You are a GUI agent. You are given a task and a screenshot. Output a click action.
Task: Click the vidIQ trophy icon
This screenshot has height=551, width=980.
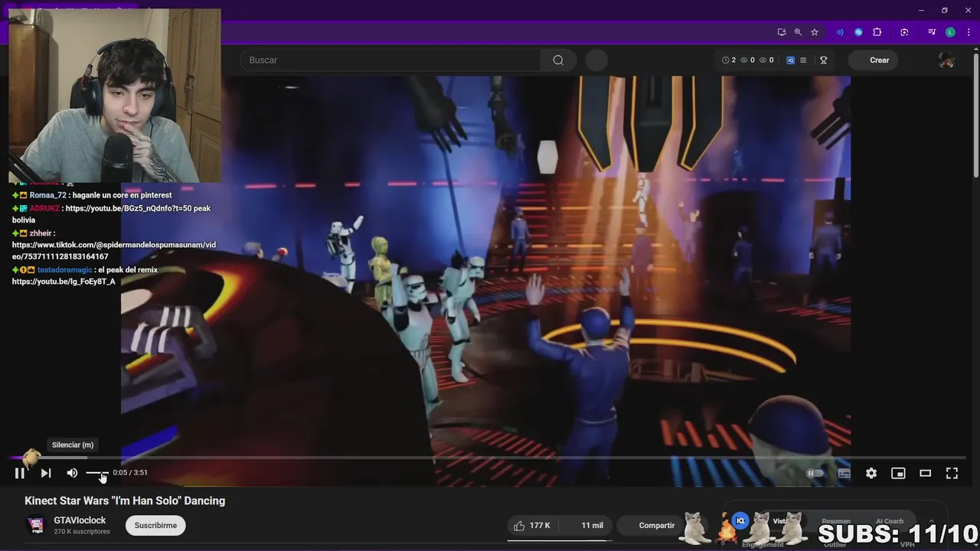[824, 60]
